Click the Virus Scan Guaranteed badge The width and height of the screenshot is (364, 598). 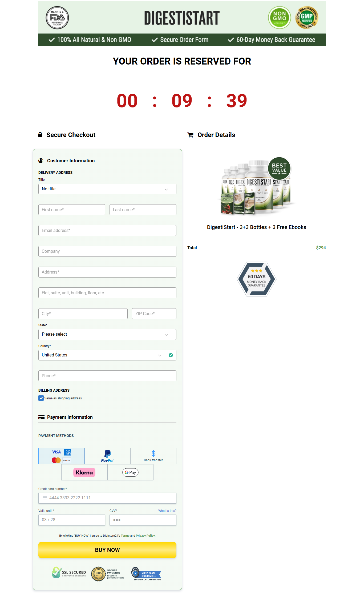147,574
